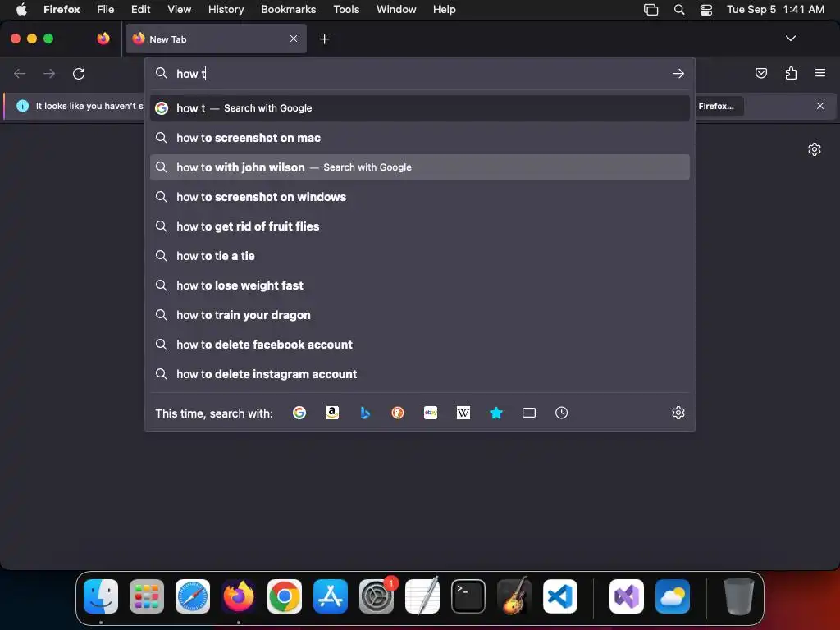
Task: Select 'how to delete facebook account' suggestion
Action: point(419,344)
